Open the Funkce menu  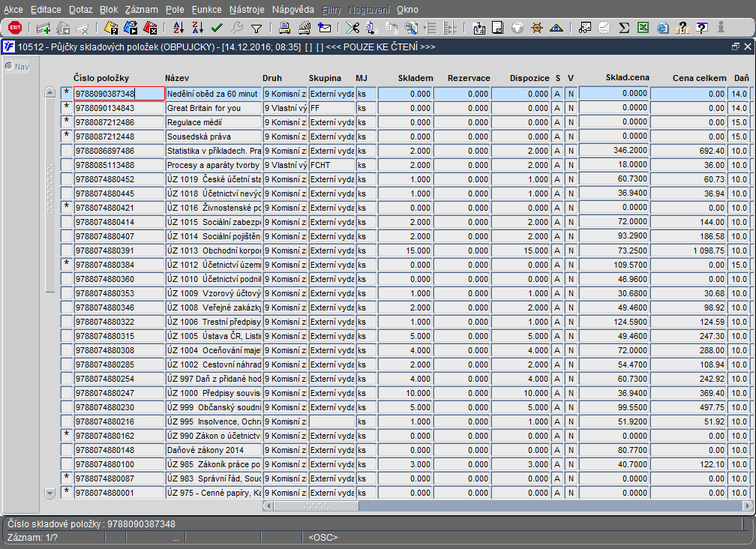pyautogui.click(x=207, y=10)
